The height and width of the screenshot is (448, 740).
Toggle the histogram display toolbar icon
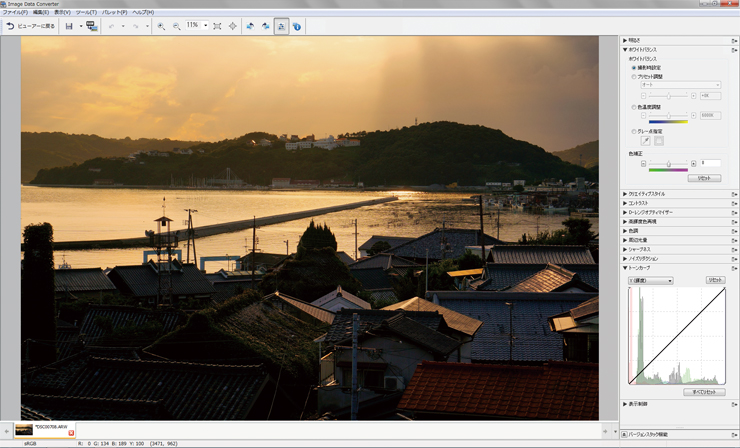(x=282, y=26)
